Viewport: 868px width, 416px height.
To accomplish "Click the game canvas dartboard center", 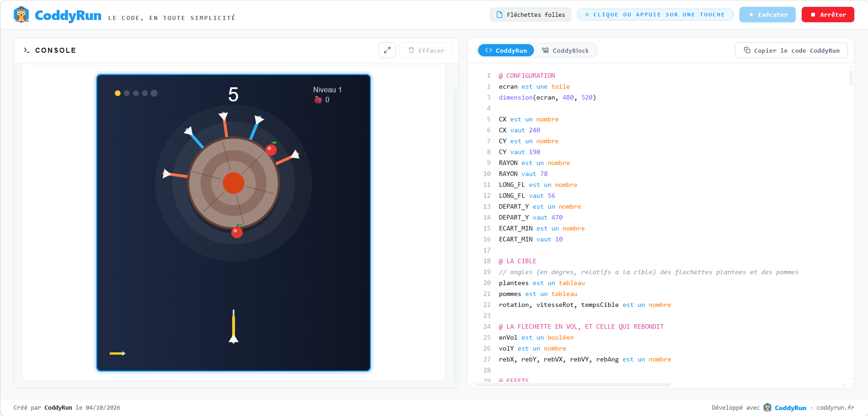I will 234,183.
